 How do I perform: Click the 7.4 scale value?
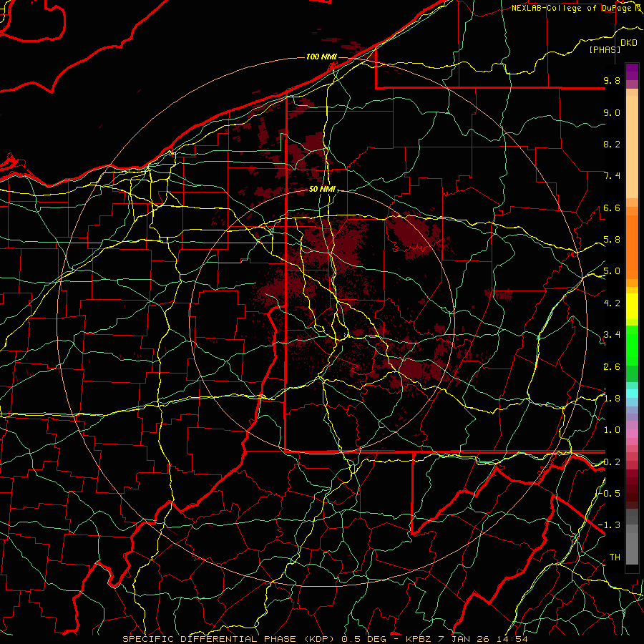(612, 176)
